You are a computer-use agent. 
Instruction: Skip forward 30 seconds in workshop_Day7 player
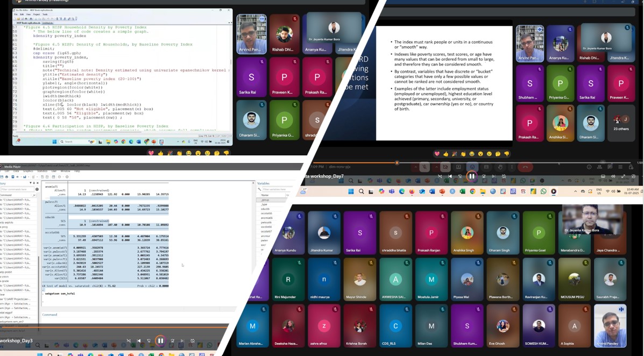coord(484,176)
